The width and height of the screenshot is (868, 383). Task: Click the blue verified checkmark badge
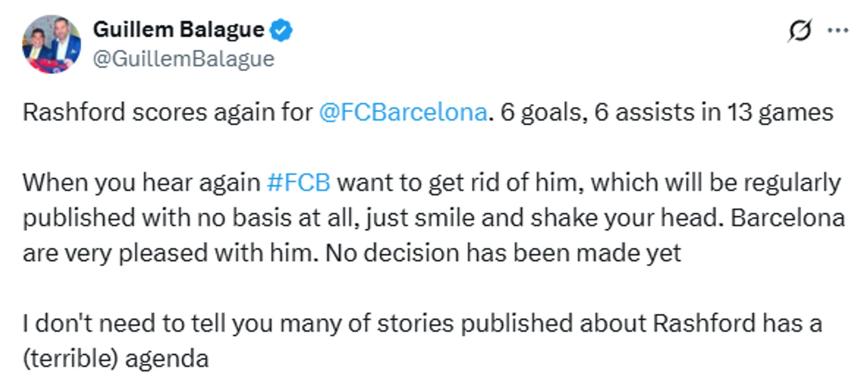(x=281, y=30)
